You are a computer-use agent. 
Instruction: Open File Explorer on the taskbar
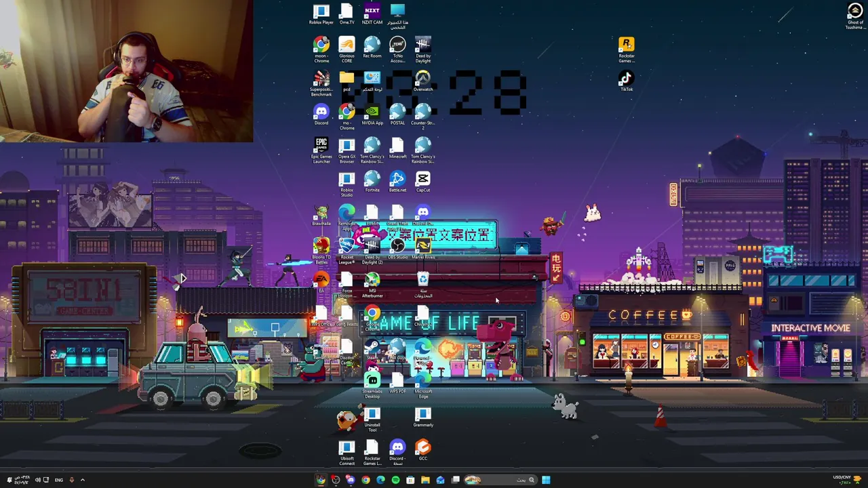(425, 480)
